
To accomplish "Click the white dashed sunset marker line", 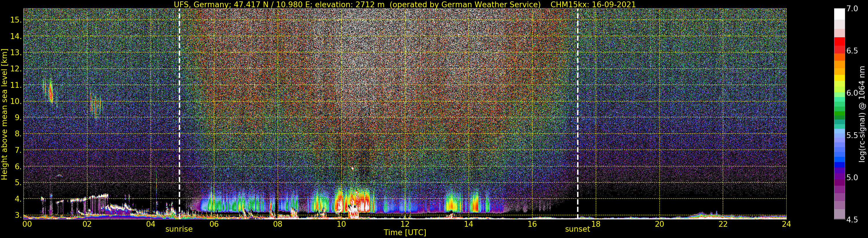I will point(578,114).
